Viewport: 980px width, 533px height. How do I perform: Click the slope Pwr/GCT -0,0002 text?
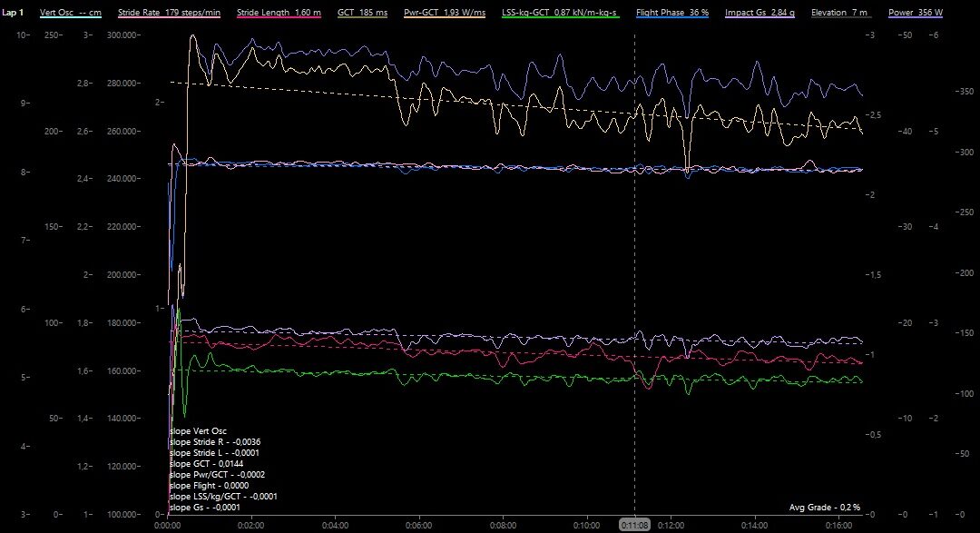click(217, 475)
